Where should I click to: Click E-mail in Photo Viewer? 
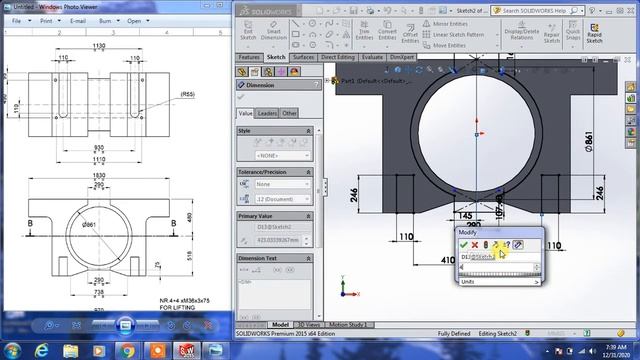78,21
